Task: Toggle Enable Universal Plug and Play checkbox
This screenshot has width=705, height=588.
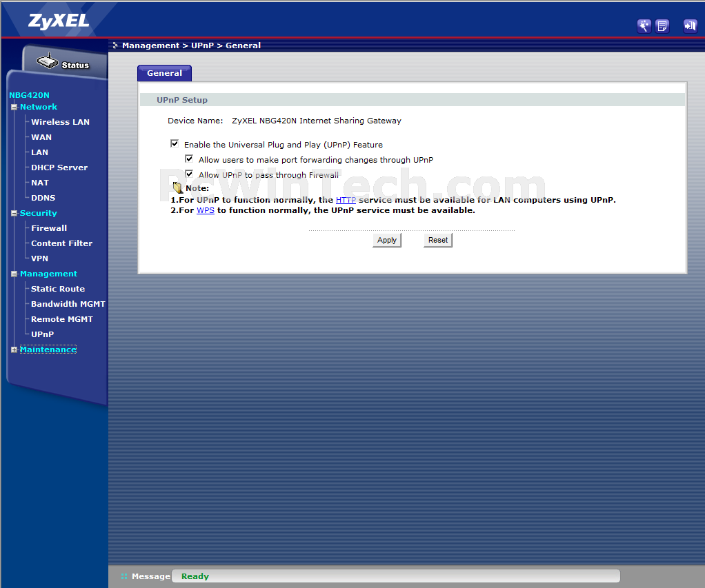Action: coord(175,144)
